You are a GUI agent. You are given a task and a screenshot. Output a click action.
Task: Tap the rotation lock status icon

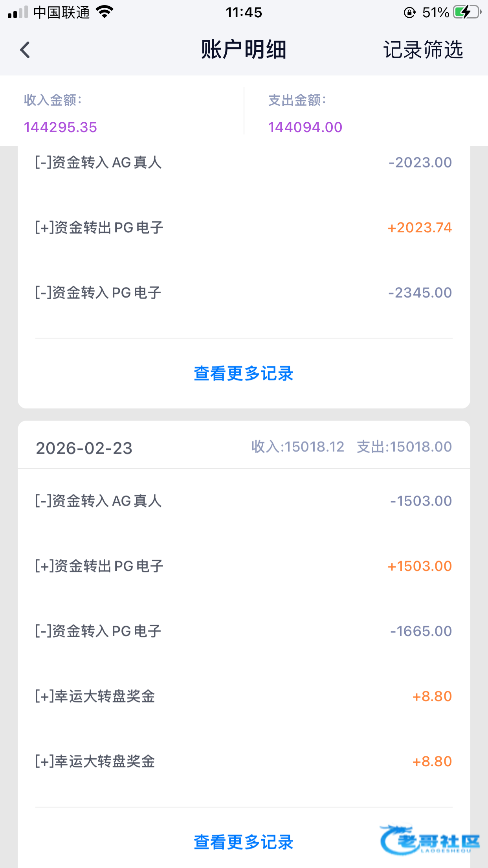(409, 13)
